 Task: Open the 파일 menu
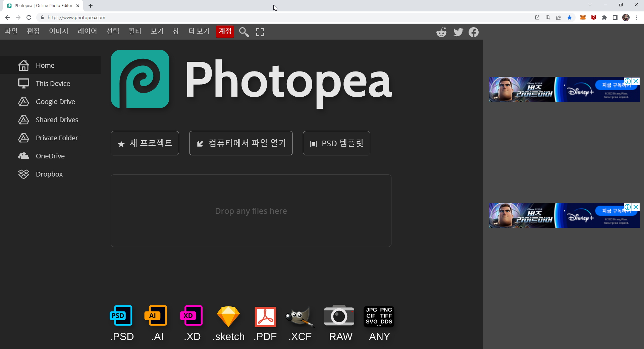pos(11,32)
